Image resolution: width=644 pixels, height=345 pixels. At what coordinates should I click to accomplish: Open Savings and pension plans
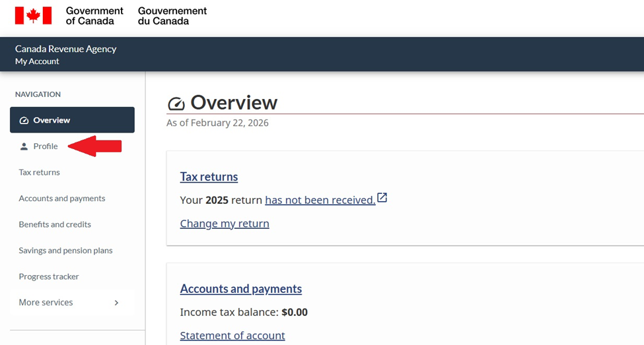(x=65, y=251)
